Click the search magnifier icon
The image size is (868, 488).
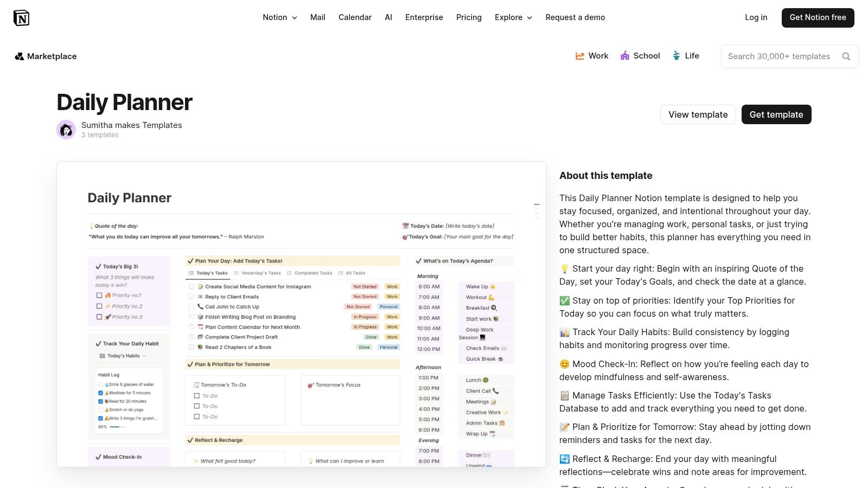click(846, 56)
